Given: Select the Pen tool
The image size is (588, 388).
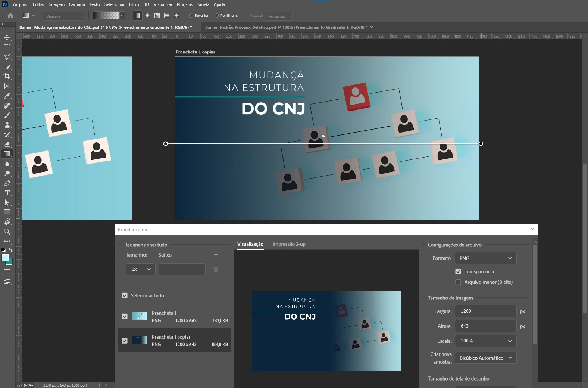Looking at the screenshot, I should tap(7, 183).
